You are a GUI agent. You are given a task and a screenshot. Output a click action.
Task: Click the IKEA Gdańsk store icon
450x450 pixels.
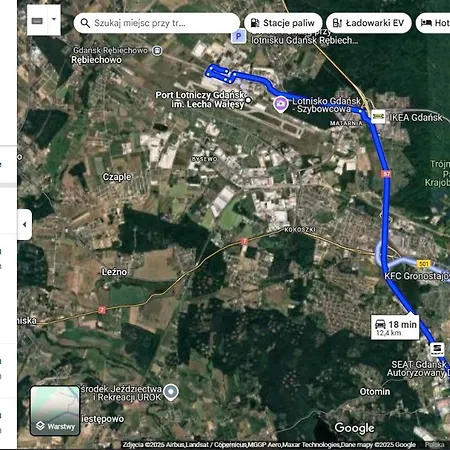(x=378, y=117)
